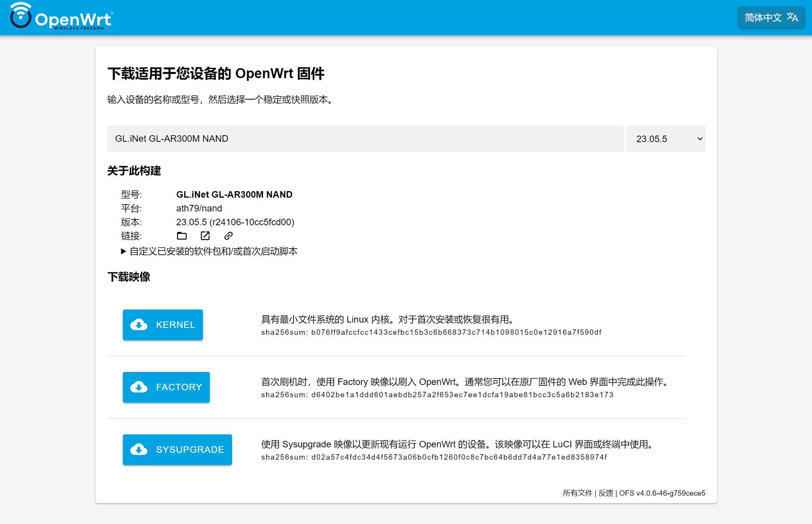Select the KERNEL sha256sum text
Viewport: 812px width, 524px height.
[431, 332]
